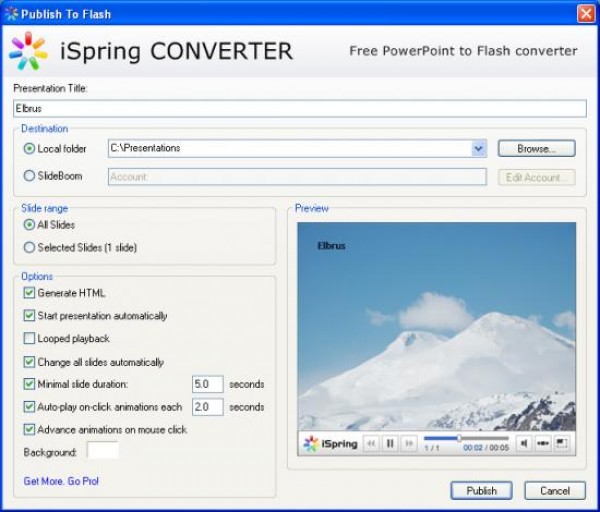
Task: Choose Selected Slides (1 slide) option
Action: 29,247
